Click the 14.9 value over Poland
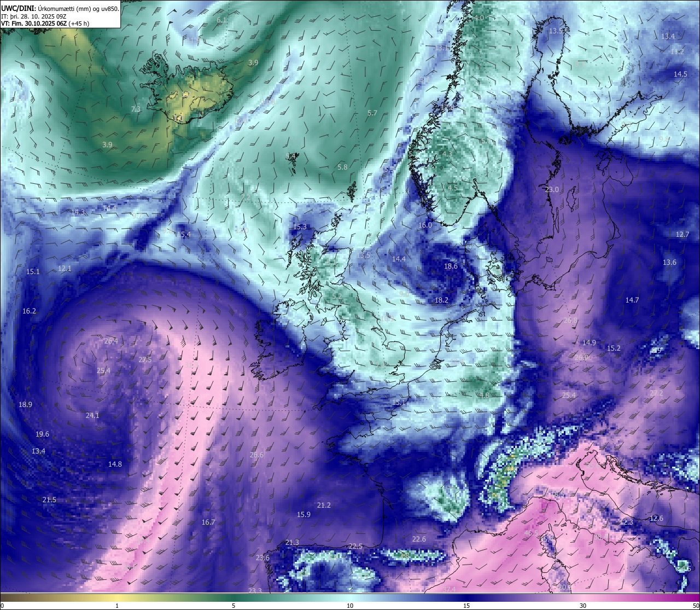The height and width of the screenshot is (610, 700). (x=589, y=343)
